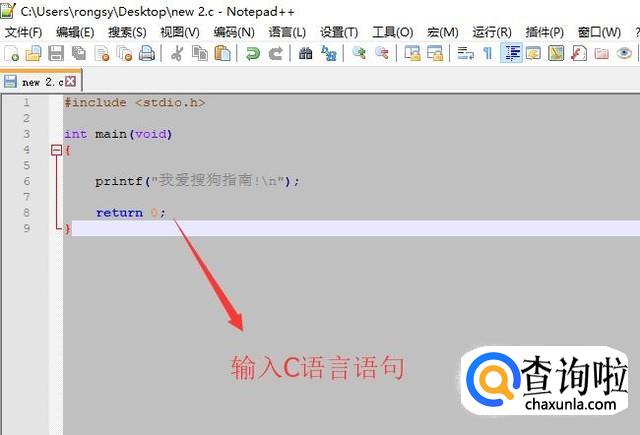Collapse the main function fold marker

tap(56, 150)
